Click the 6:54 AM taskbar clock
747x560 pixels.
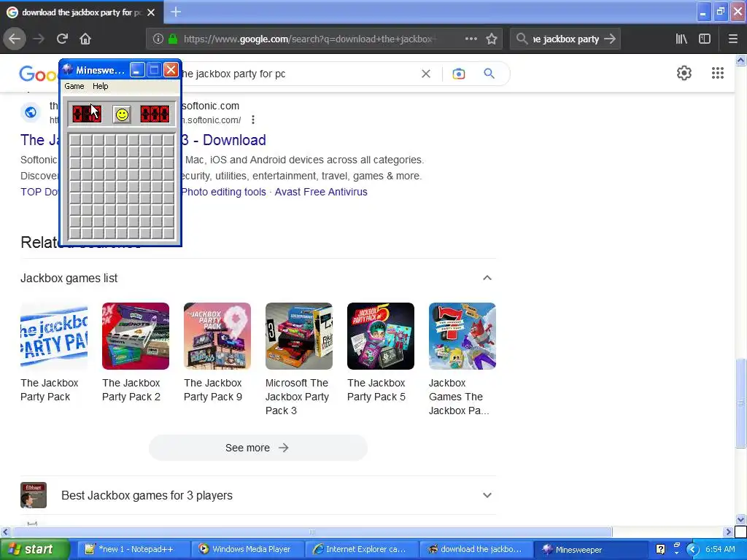720,550
